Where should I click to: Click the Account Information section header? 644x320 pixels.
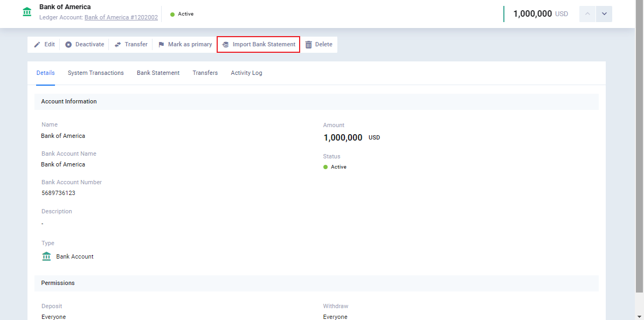pyautogui.click(x=317, y=101)
